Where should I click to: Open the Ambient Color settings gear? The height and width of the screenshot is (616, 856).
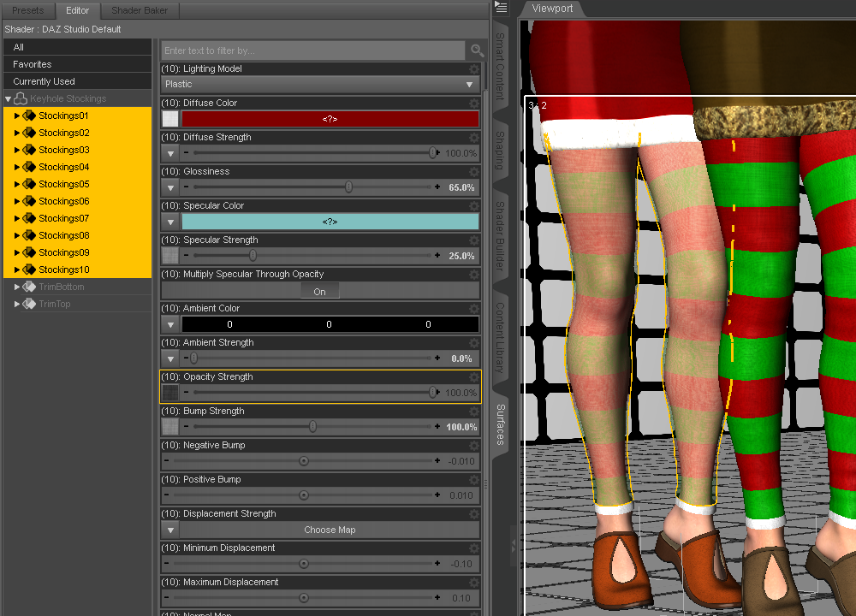pos(474,309)
